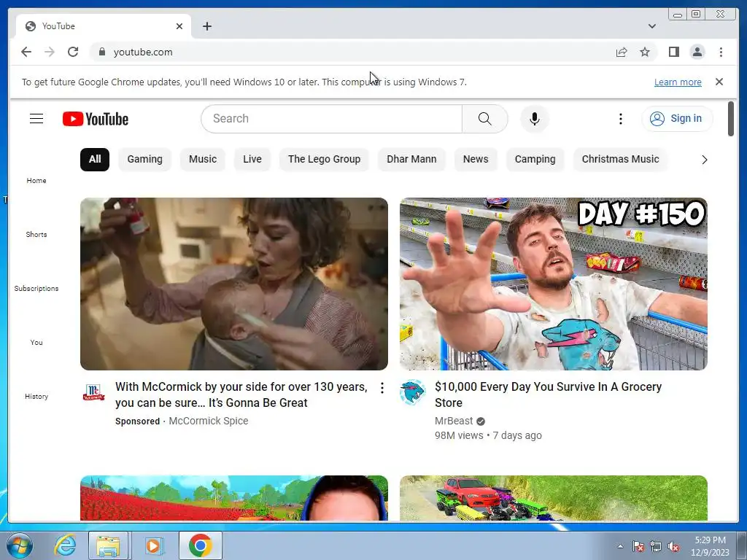The width and height of the screenshot is (747, 560).
Task: Open the toy cars video thumbnail
Action: [554, 497]
